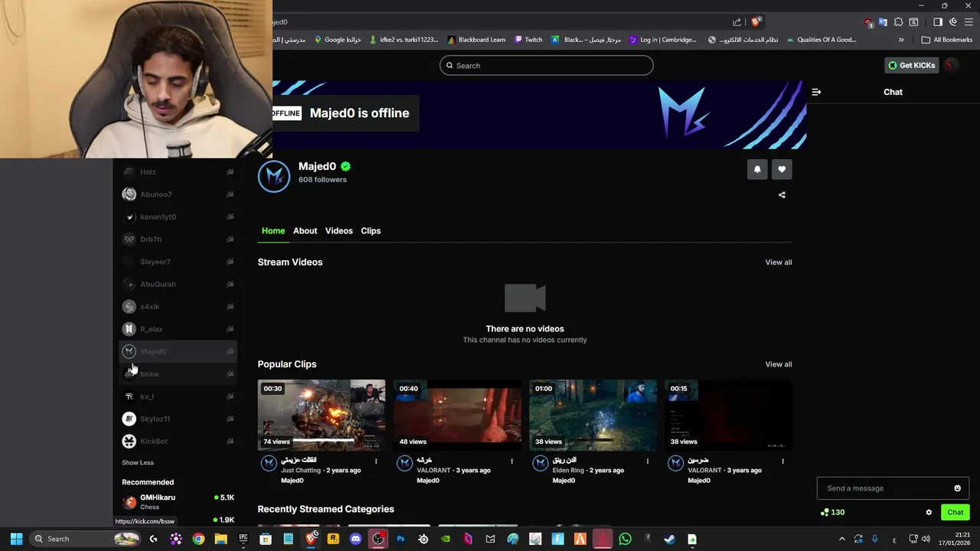Share the Majed0 channel via share icon

[782, 195]
